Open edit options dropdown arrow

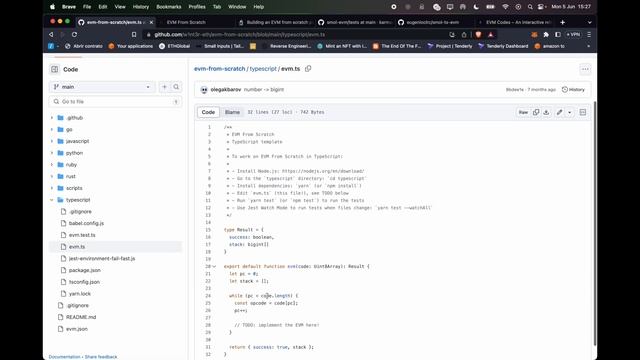[569, 112]
